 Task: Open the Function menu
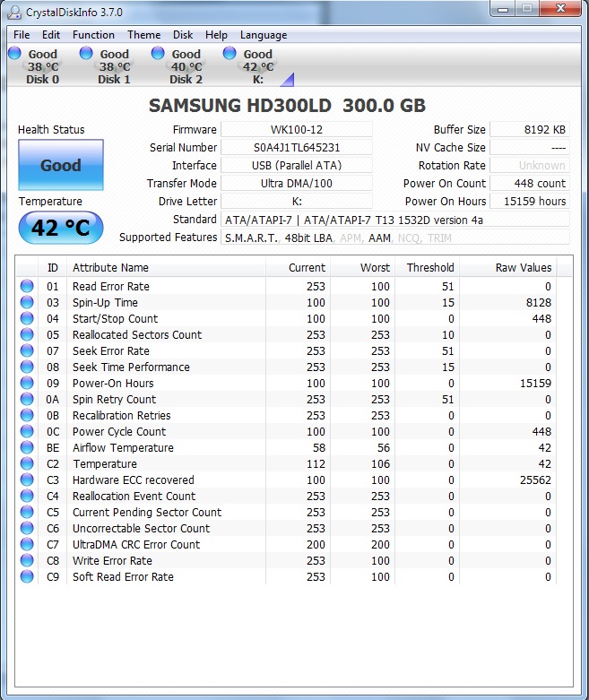[x=93, y=35]
